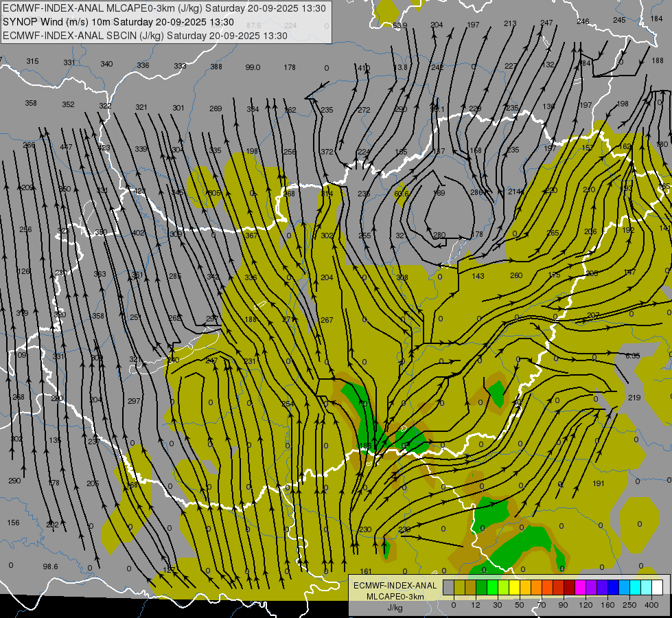Image resolution: width=672 pixels, height=618 pixels.
Task: Click the amber legend swatch after 50
Action: pyautogui.click(x=525, y=588)
